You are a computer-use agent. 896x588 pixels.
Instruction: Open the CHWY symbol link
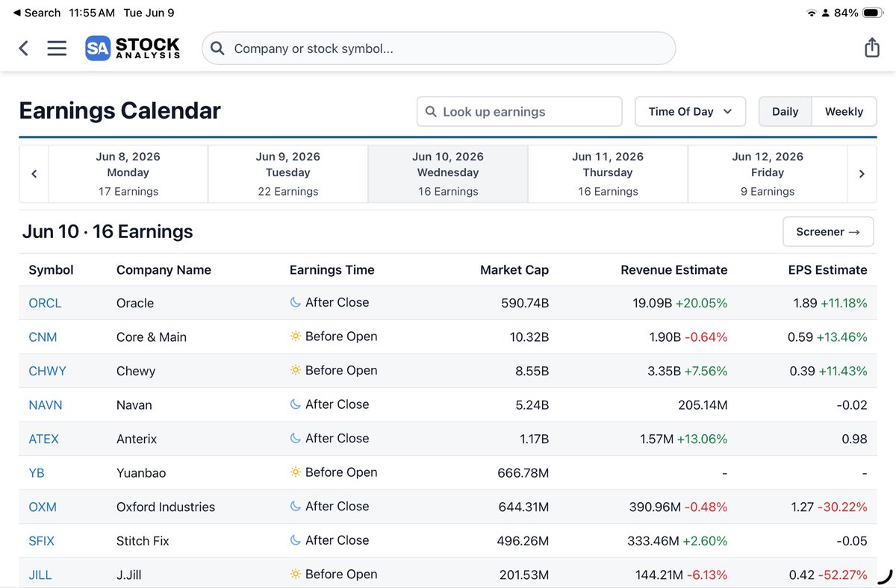click(47, 371)
